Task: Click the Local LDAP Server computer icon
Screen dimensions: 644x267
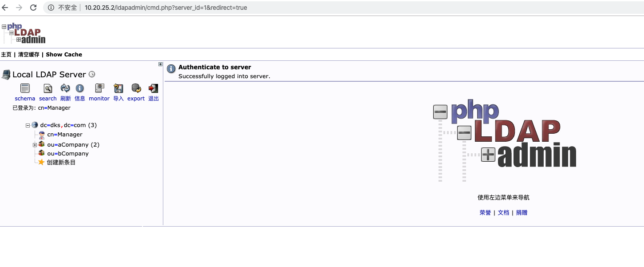Action: click(6, 75)
